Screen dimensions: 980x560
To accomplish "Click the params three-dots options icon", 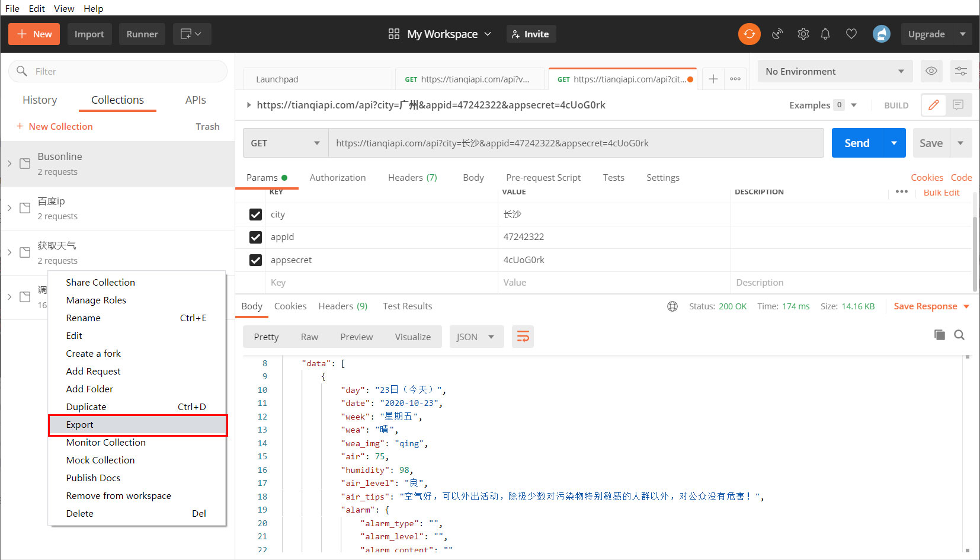I will (902, 191).
